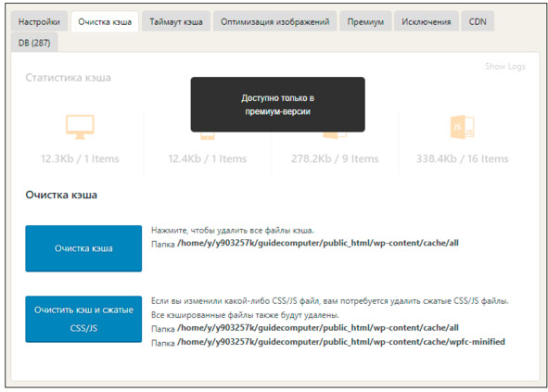The width and height of the screenshot is (548, 392).
Task: Open the DB (287) tab
Action: click(x=34, y=43)
